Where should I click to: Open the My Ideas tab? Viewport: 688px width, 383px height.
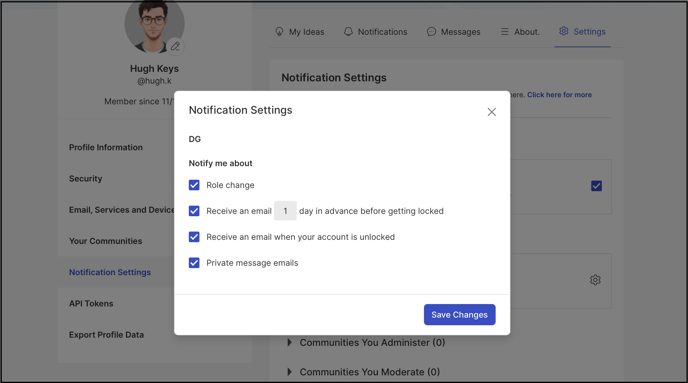(300, 32)
